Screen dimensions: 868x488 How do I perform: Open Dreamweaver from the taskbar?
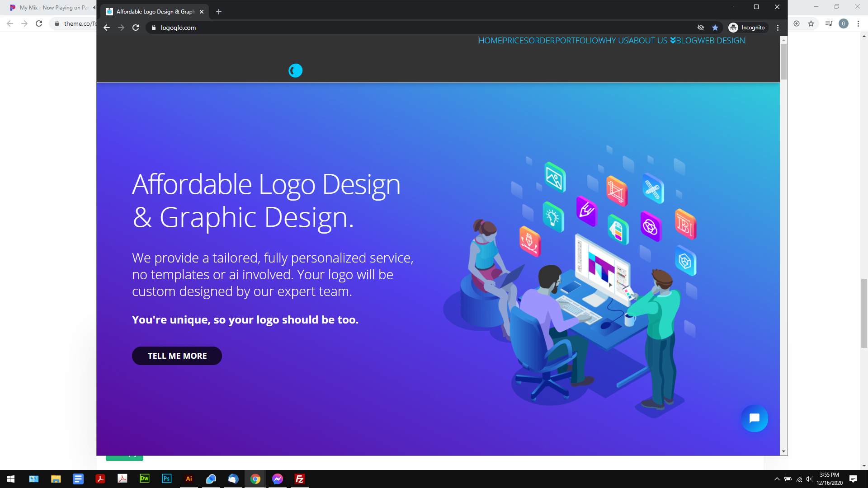[x=145, y=479]
